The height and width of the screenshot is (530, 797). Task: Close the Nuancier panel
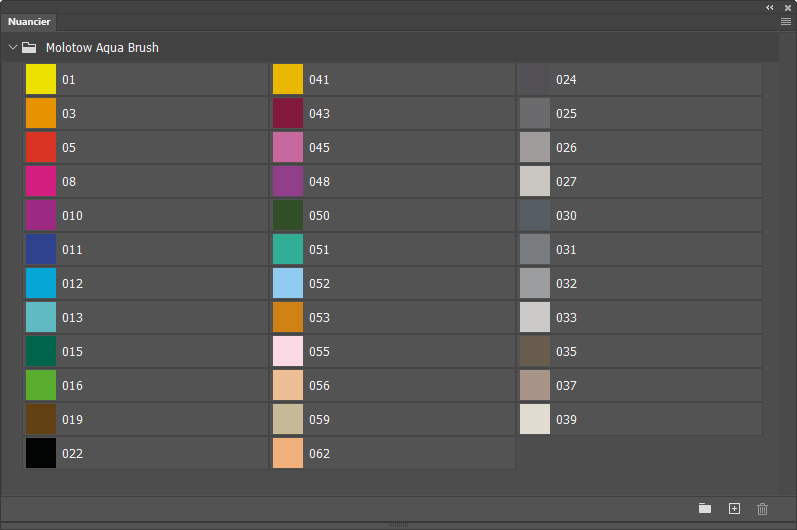click(788, 8)
